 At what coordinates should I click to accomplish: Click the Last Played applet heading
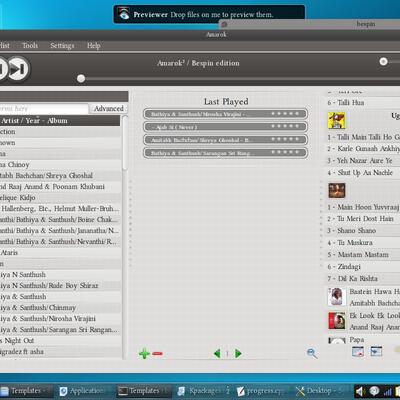[x=226, y=102]
